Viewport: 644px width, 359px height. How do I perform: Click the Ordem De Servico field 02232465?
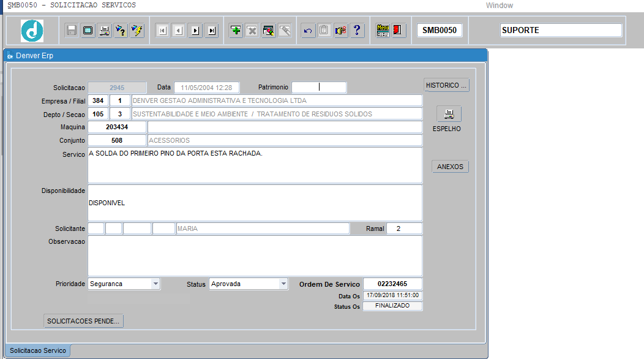tap(392, 284)
